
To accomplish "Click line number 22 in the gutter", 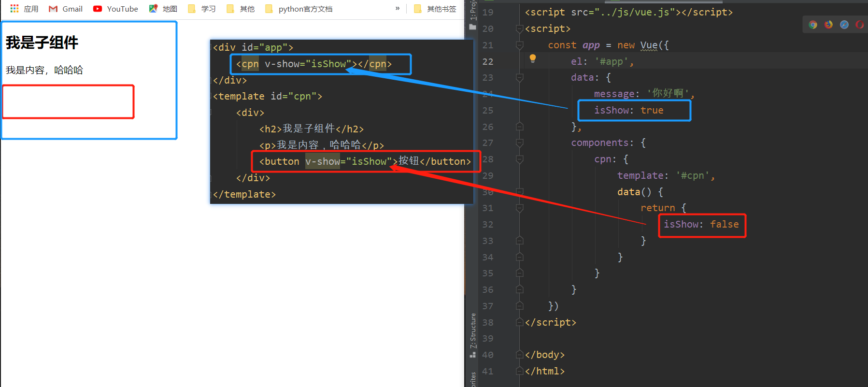I will click(488, 61).
